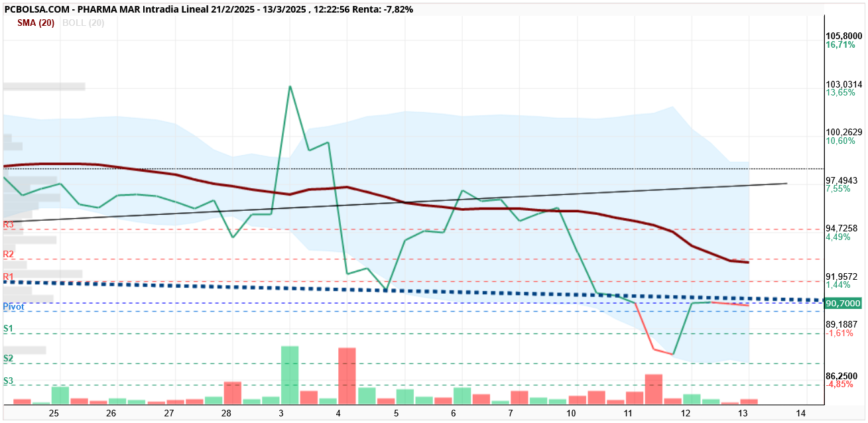Click date label 26 on time axis

point(111,413)
